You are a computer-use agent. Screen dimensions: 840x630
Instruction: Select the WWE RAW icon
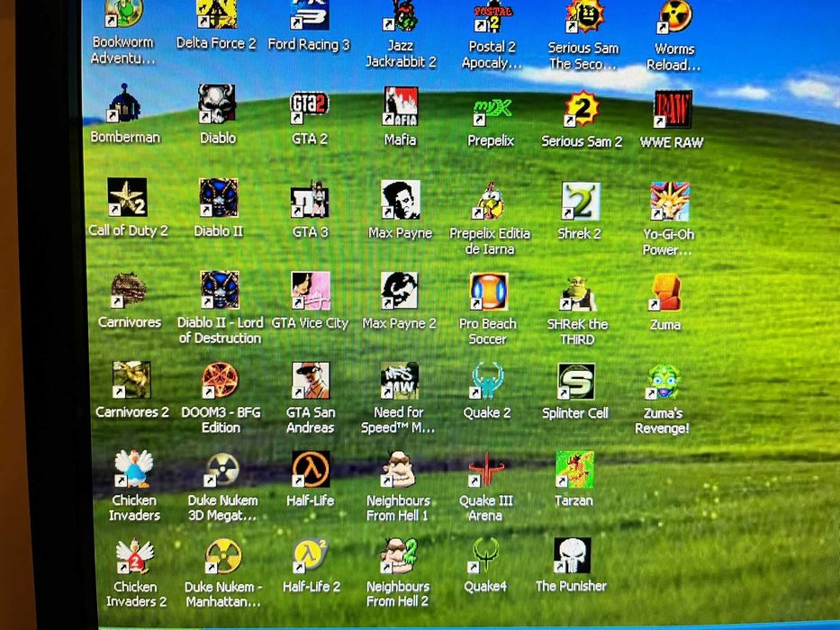673,110
